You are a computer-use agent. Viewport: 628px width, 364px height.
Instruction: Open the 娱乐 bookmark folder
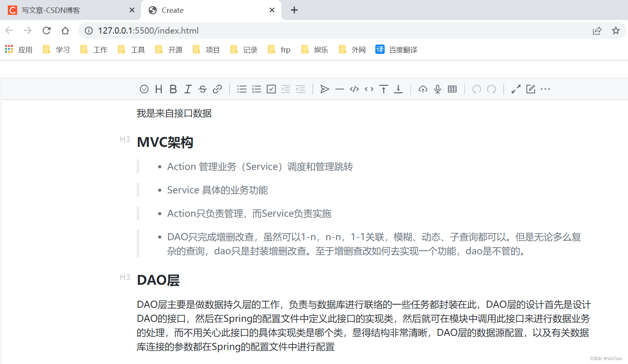[315, 50]
